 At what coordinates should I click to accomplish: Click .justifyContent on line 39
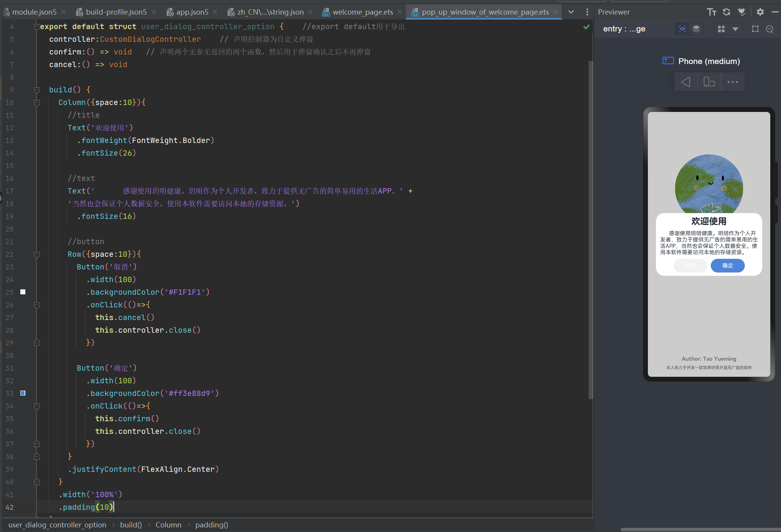pos(102,469)
